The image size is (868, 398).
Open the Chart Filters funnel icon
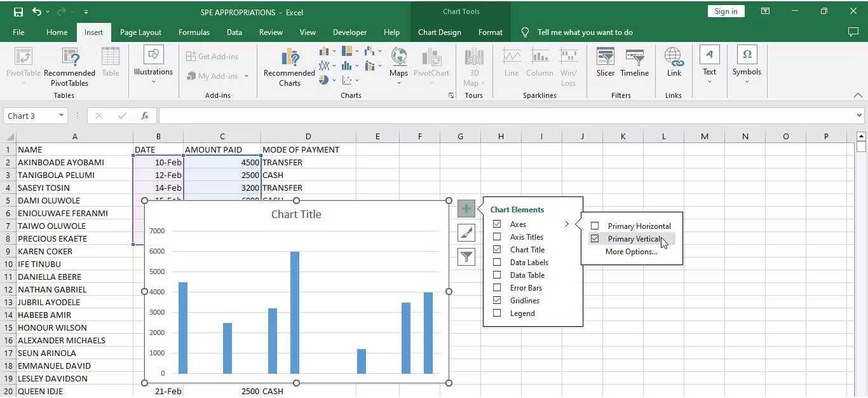point(467,257)
